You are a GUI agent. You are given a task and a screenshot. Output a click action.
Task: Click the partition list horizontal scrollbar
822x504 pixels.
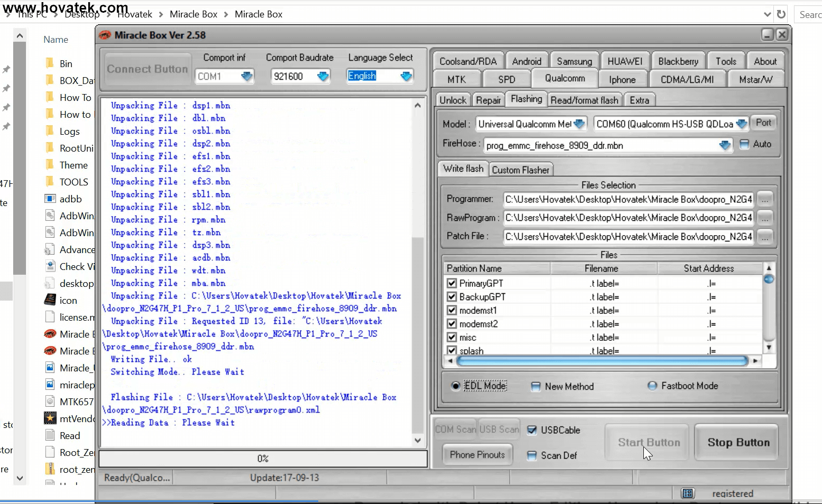click(x=602, y=361)
